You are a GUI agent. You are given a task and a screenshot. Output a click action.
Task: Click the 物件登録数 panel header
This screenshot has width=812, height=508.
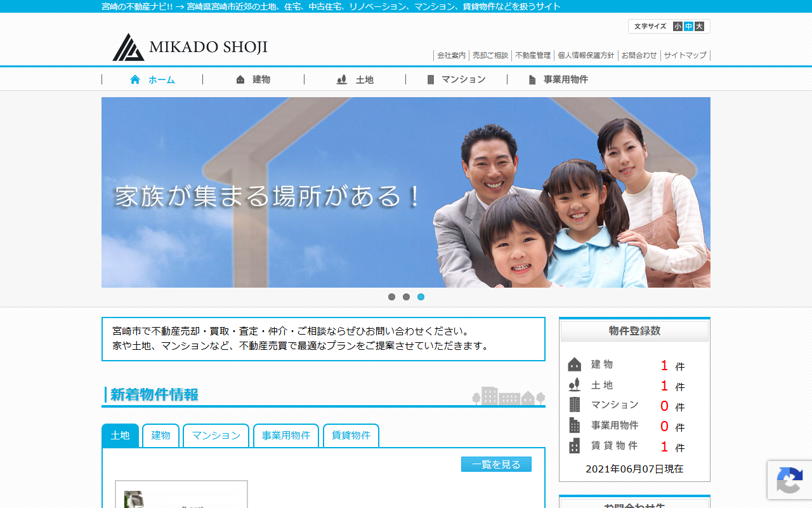pyautogui.click(x=634, y=331)
